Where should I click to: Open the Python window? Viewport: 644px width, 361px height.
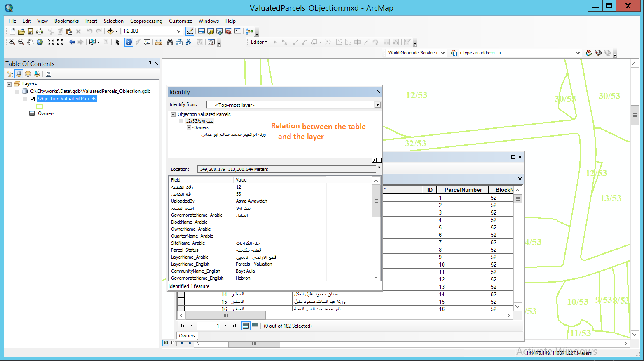238,31
